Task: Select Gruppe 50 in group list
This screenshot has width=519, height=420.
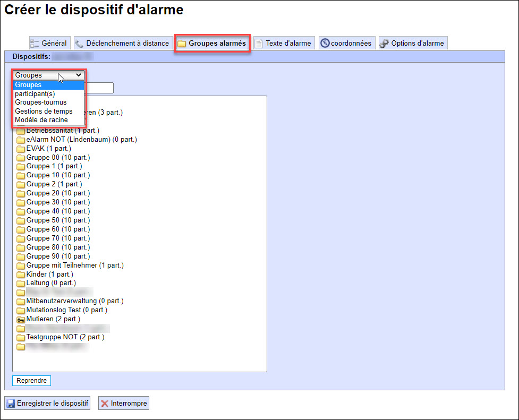Action: [58, 220]
